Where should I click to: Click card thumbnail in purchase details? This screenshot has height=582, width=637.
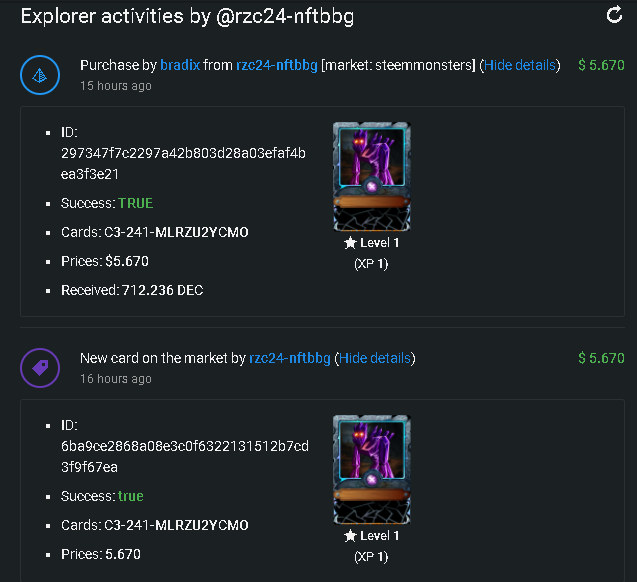(x=372, y=177)
